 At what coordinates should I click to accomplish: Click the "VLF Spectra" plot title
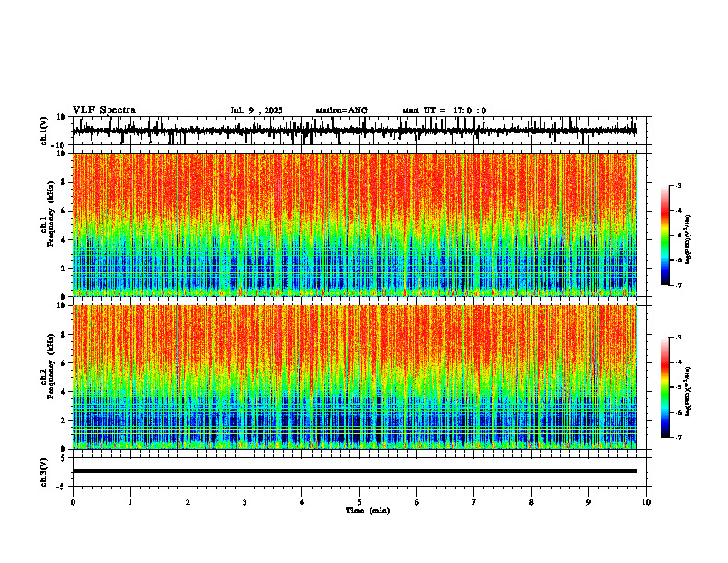[x=104, y=110]
